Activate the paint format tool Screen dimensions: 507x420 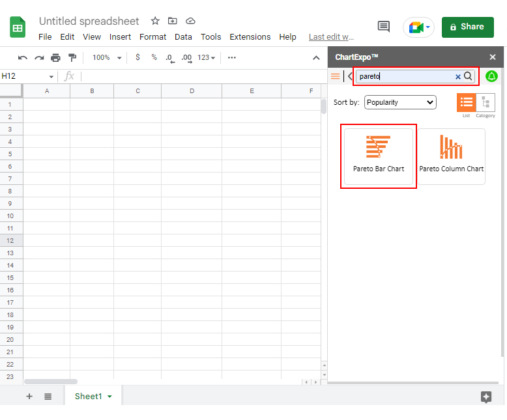click(72, 58)
